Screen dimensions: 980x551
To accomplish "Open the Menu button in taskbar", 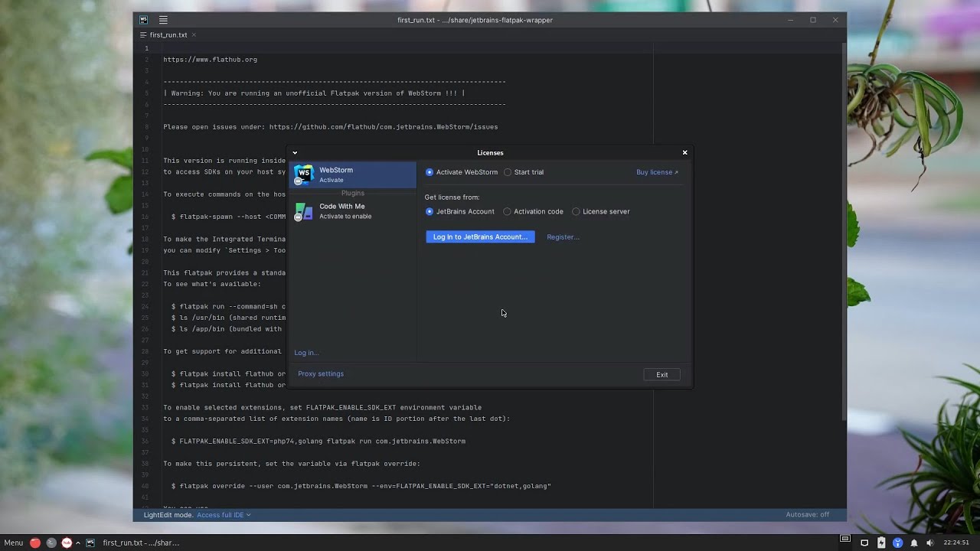I will [x=14, y=543].
